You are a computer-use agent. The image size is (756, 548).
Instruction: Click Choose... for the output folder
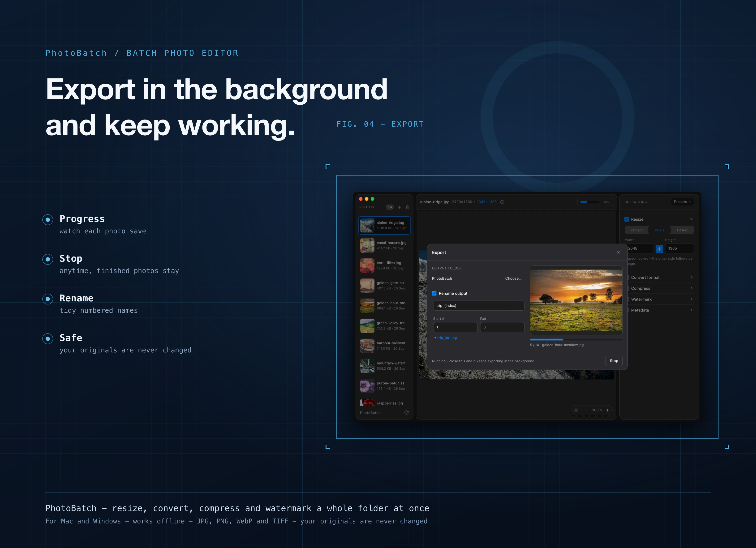point(513,279)
